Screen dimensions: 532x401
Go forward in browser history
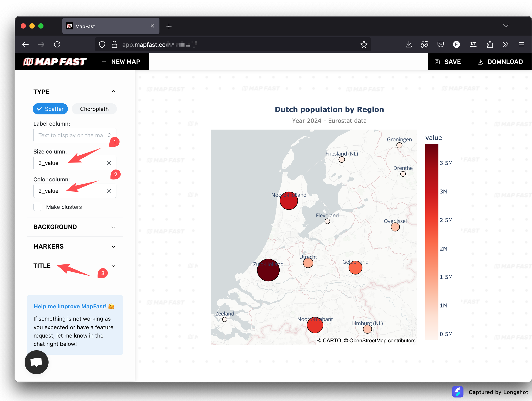[41, 45]
